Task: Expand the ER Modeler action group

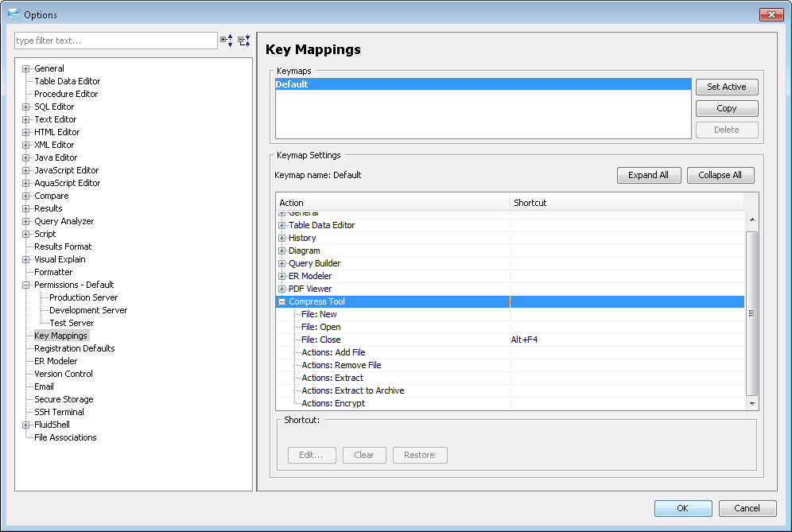Action: pyautogui.click(x=281, y=277)
